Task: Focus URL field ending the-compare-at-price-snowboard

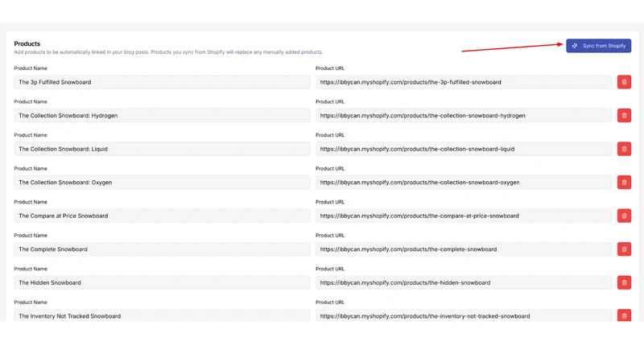Action: [464, 216]
